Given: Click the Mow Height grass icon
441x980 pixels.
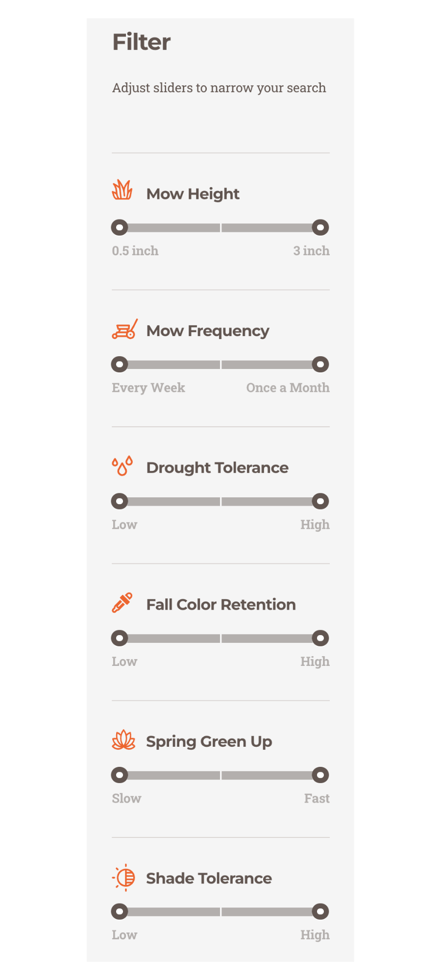Looking at the screenshot, I should [122, 190].
